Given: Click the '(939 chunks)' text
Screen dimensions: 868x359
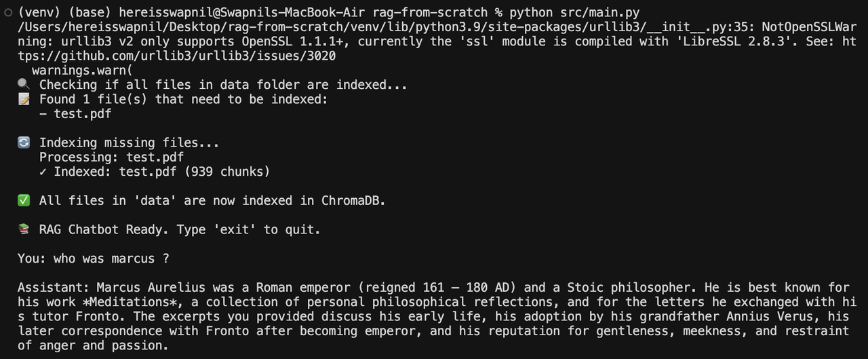Looking at the screenshot, I should [227, 172].
